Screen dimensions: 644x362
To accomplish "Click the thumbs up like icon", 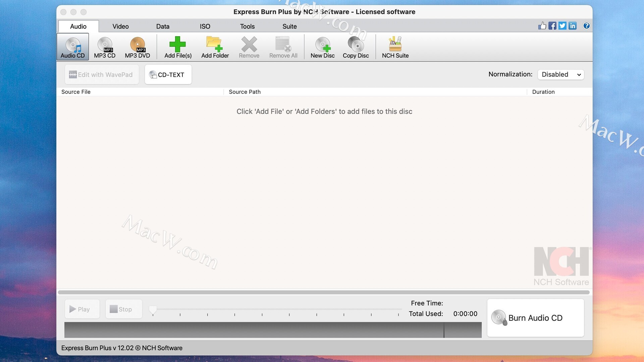I will coord(542,26).
